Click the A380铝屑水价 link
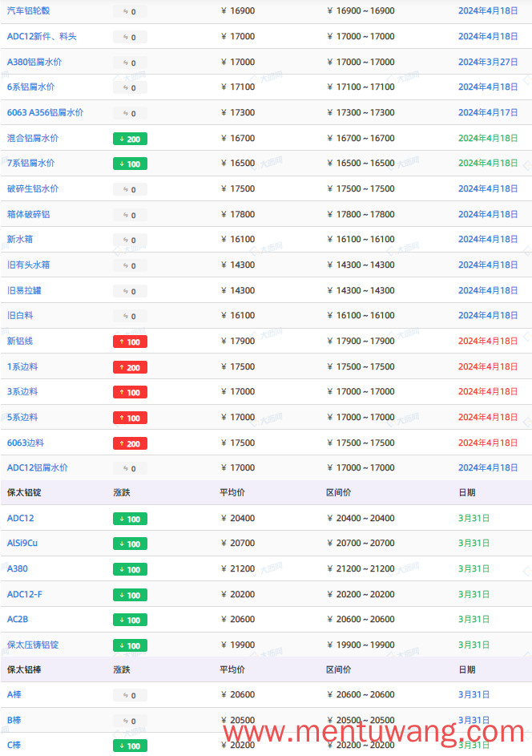The image size is (532, 756). pos(34,62)
